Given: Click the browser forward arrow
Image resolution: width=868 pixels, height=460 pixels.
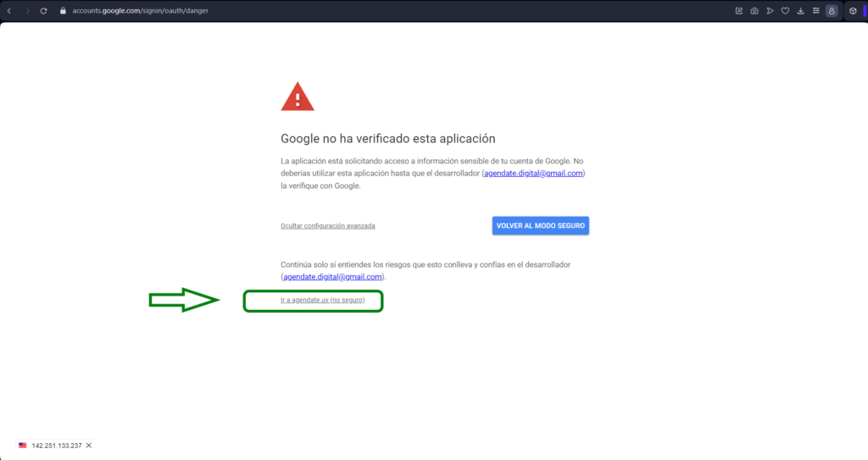Looking at the screenshot, I should [26, 11].
